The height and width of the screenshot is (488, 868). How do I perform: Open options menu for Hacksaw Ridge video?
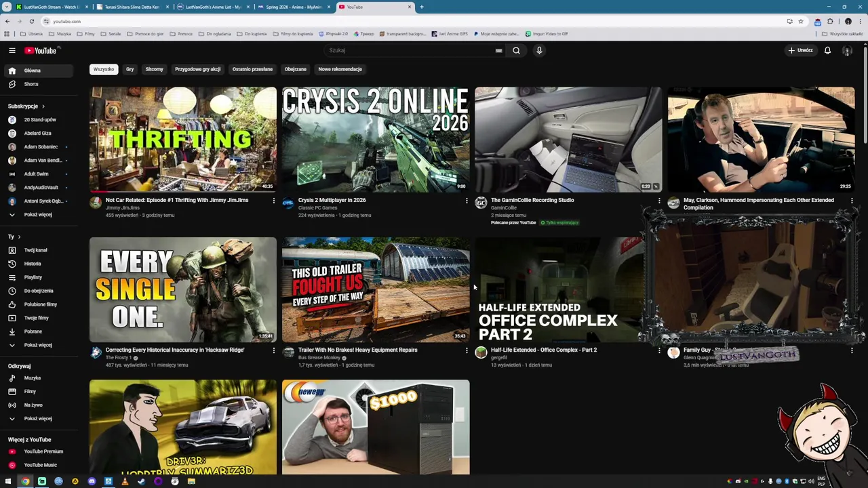click(x=273, y=350)
